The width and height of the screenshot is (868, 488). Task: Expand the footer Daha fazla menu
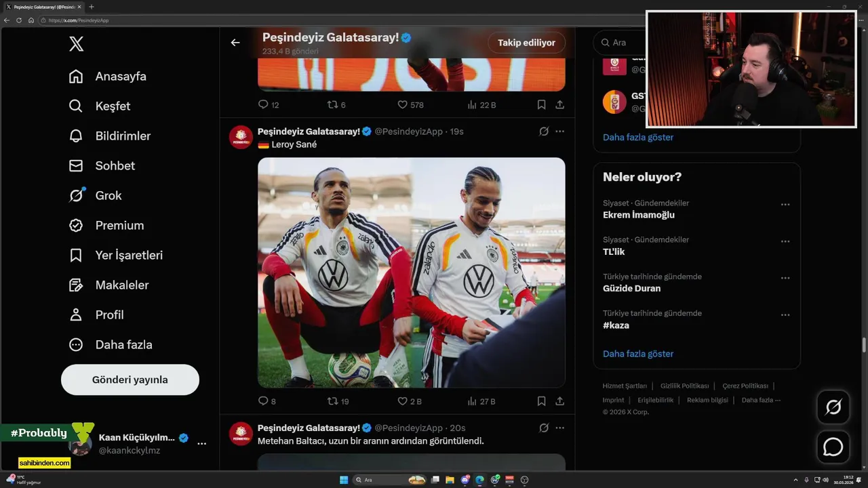pyautogui.click(x=761, y=400)
